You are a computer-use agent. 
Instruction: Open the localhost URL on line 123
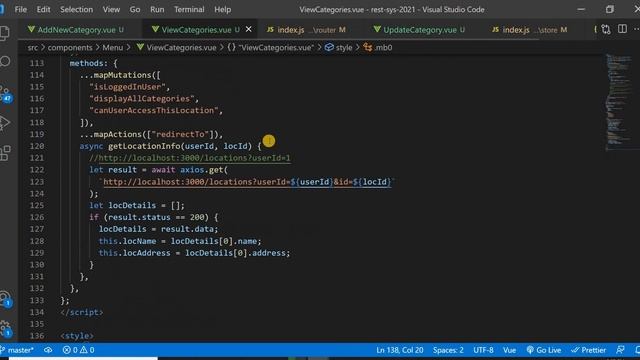click(x=247, y=182)
